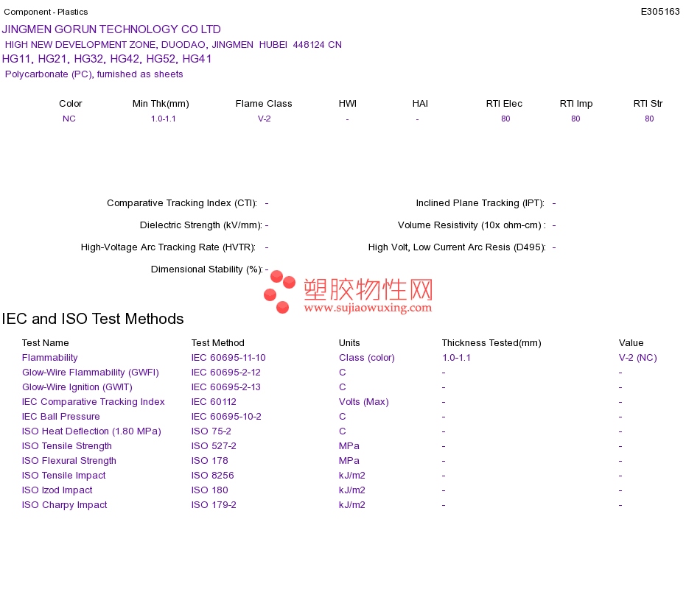Click the HAI column header
The image size is (700, 589).
pos(420,104)
